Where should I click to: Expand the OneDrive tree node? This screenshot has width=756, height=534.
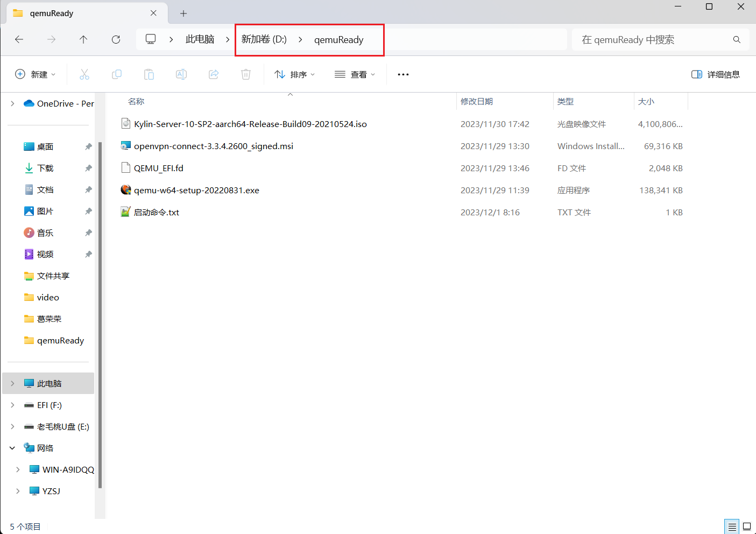tap(12, 103)
